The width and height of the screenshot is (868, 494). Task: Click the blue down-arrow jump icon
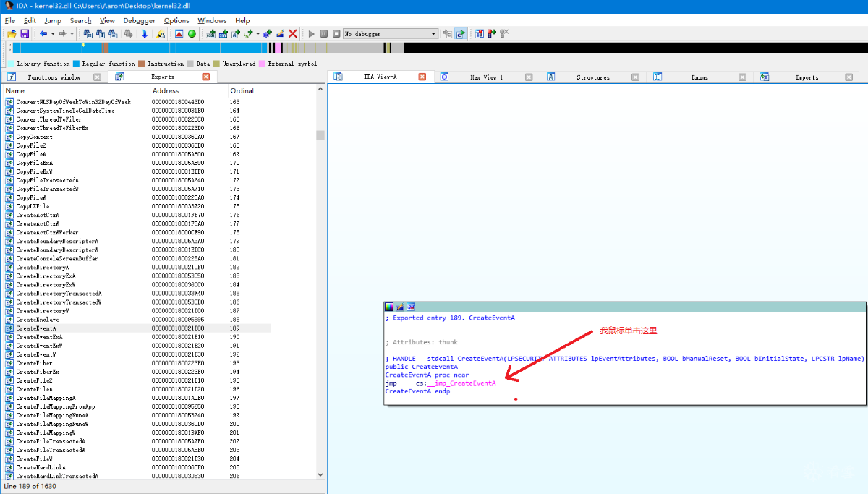coord(145,34)
